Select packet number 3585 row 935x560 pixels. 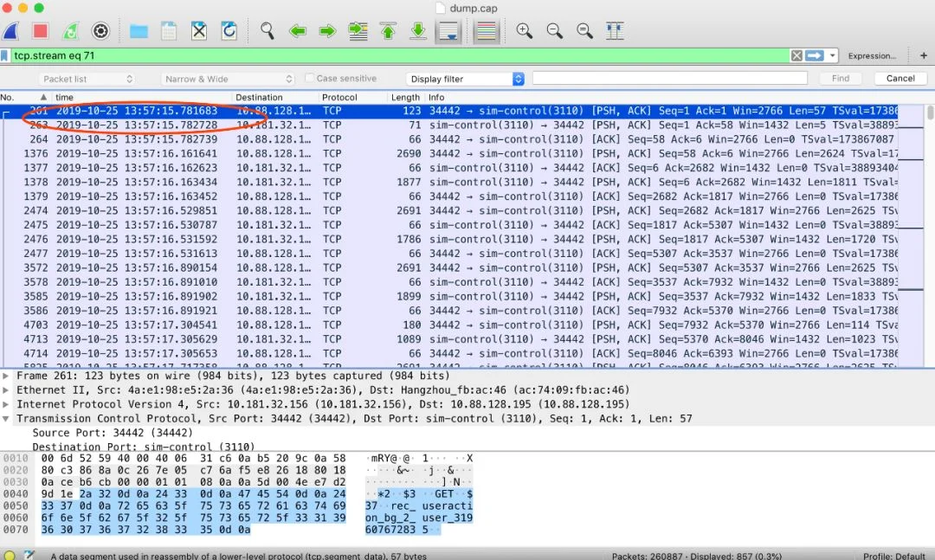click(449, 296)
